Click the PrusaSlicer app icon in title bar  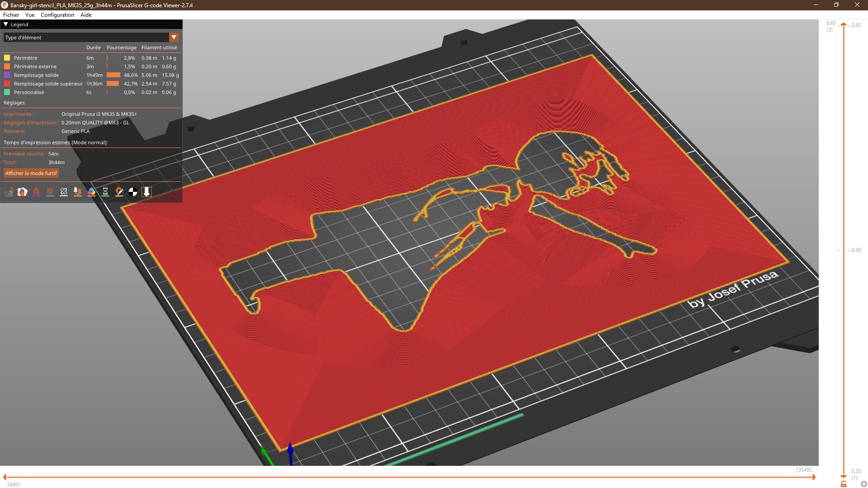pyautogui.click(x=5, y=5)
